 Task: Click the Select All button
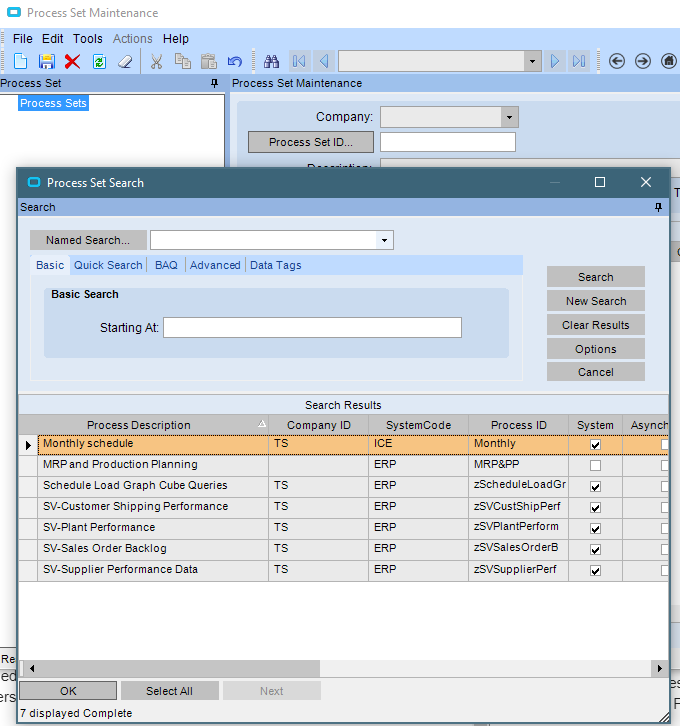(x=169, y=691)
